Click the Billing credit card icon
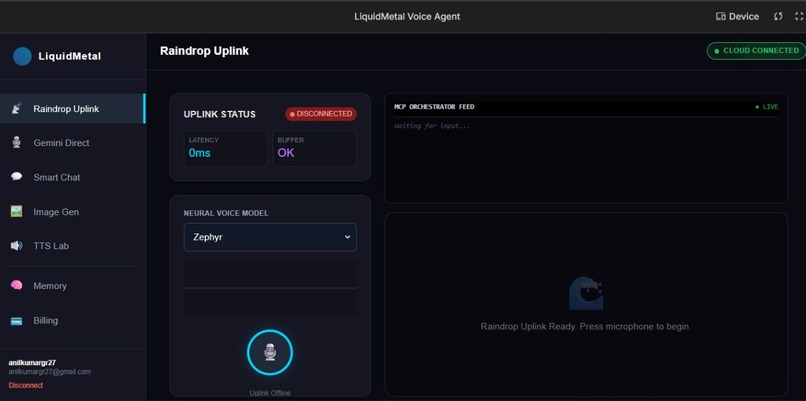This screenshot has width=806, height=401. (16, 321)
